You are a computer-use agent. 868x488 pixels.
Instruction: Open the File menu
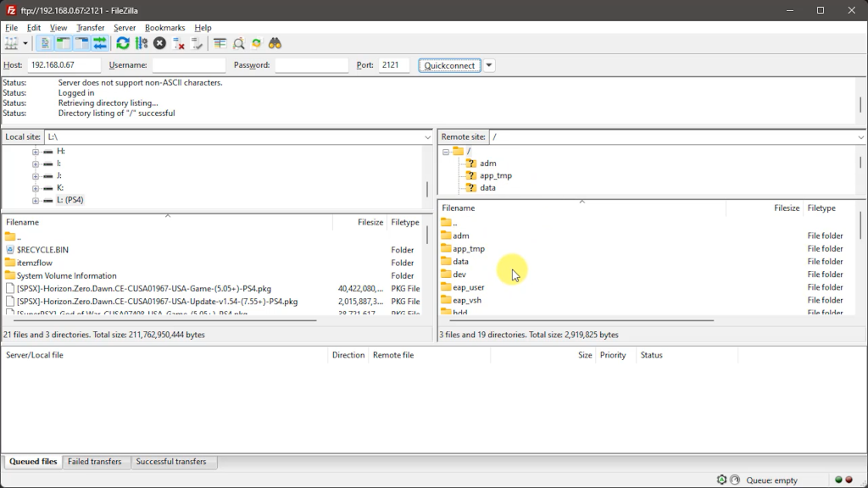[11, 28]
